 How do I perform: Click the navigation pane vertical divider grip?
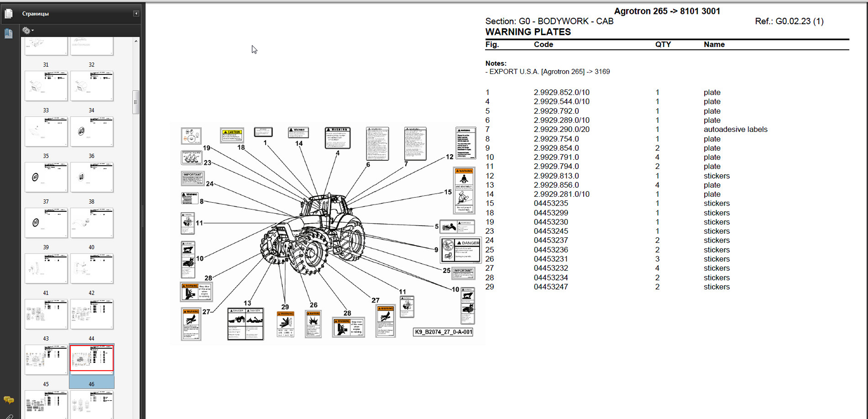point(143,217)
